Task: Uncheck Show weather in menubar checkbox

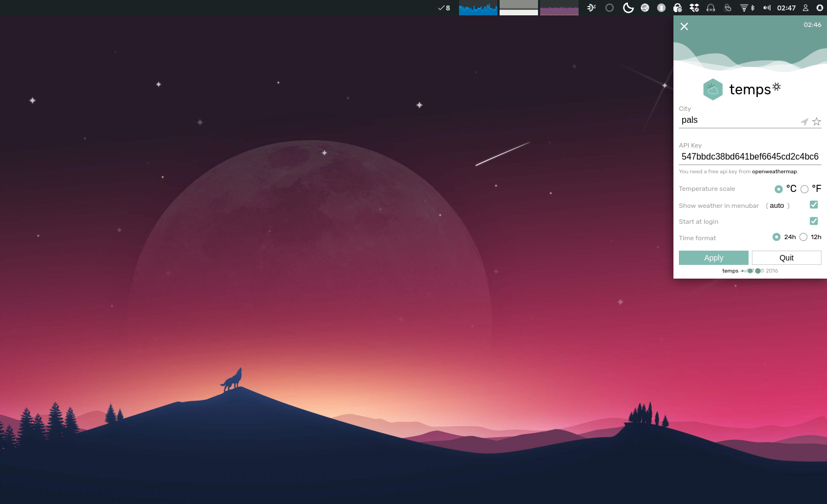Action: pyautogui.click(x=814, y=205)
